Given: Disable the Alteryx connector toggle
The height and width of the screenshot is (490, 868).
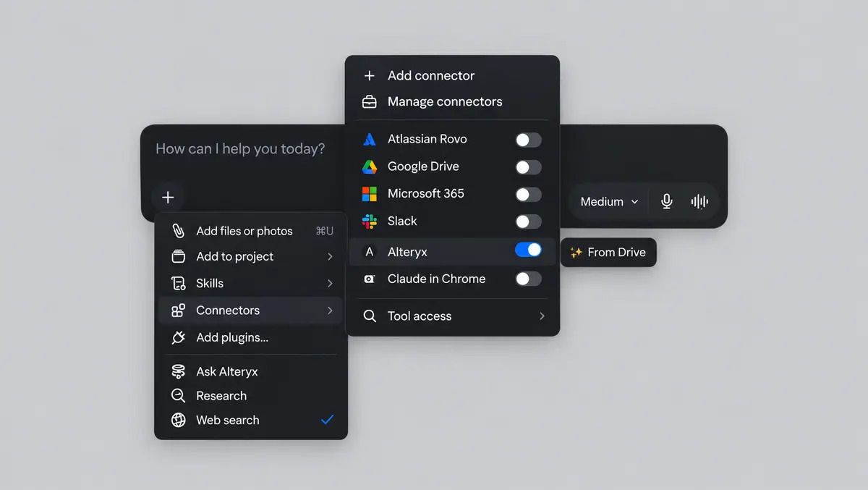Looking at the screenshot, I should 528,250.
